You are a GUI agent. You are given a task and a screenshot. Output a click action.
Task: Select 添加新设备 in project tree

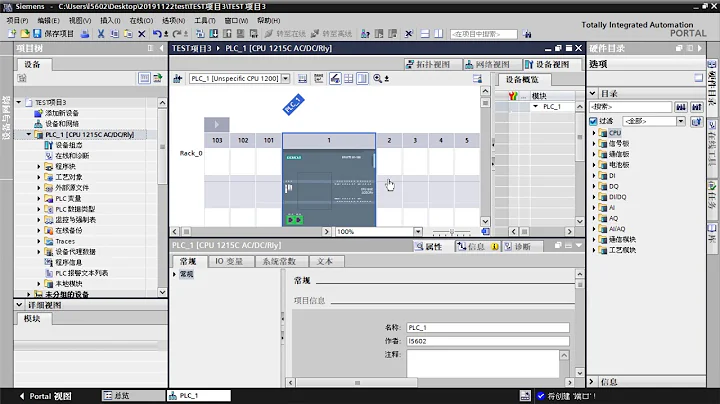(62, 113)
